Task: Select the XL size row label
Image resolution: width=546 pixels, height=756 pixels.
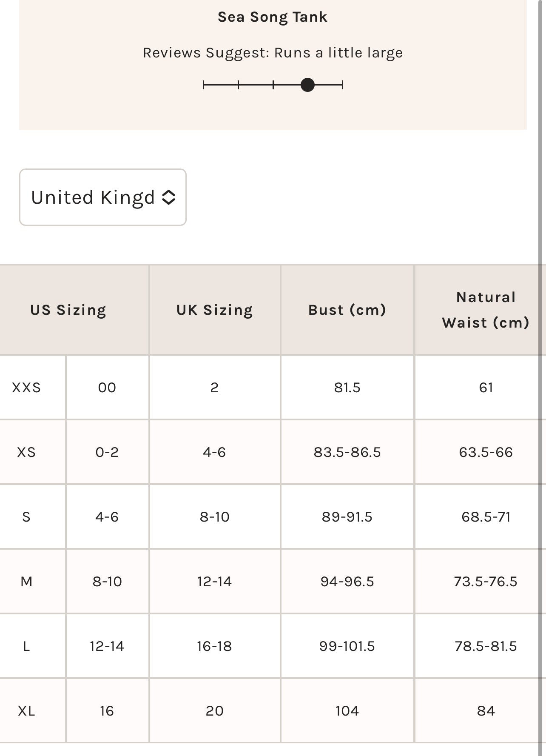Action: pos(26,711)
